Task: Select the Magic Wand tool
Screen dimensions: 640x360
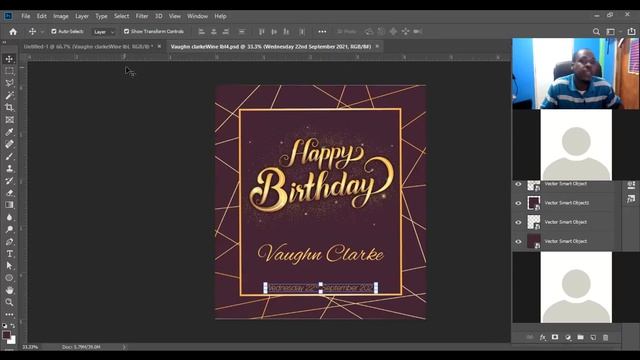Action: pos(9,96)
